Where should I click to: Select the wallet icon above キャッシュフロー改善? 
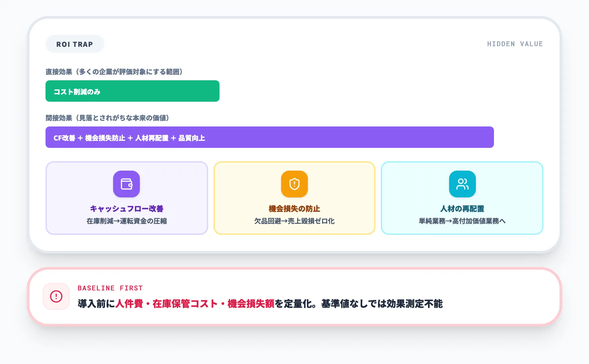[x=127, y=184]
